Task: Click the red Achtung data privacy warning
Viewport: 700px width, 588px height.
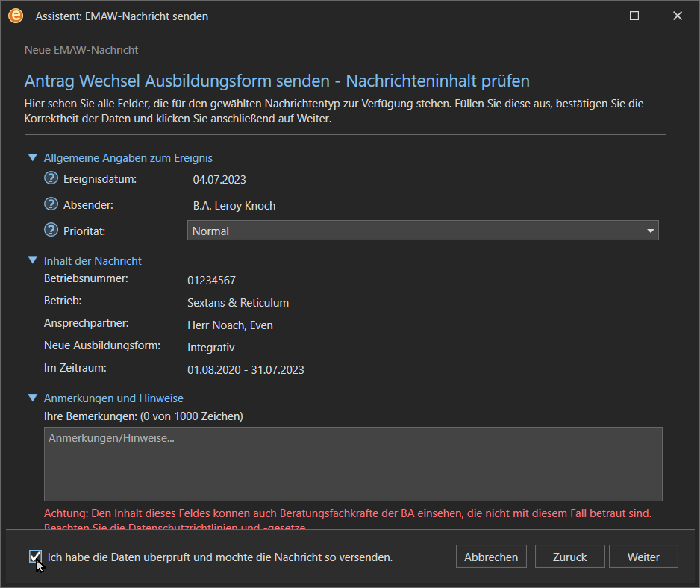Action: click(348, 519)
